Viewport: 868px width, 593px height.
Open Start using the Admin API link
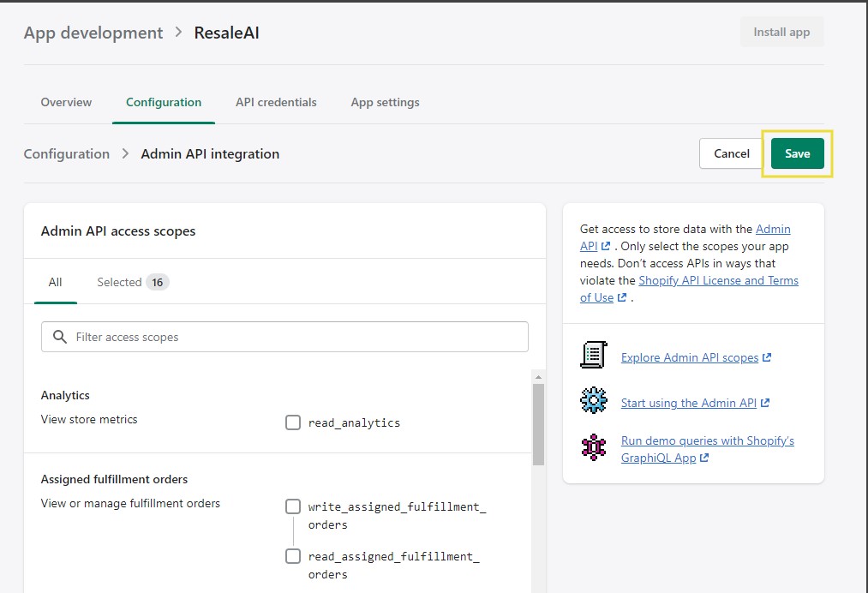tap(689, 403)
